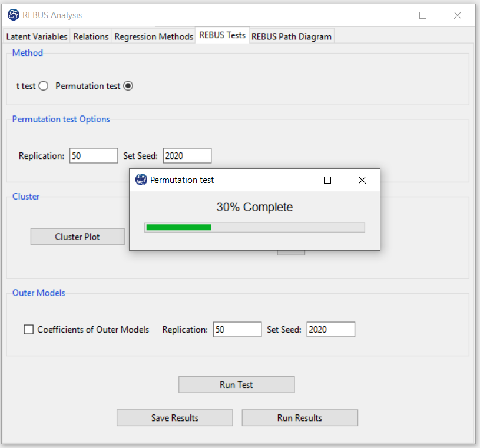The height and width of the screenshot is (448, 480).
Task: Click the Save Results button
Action: [x=175, y=418]
